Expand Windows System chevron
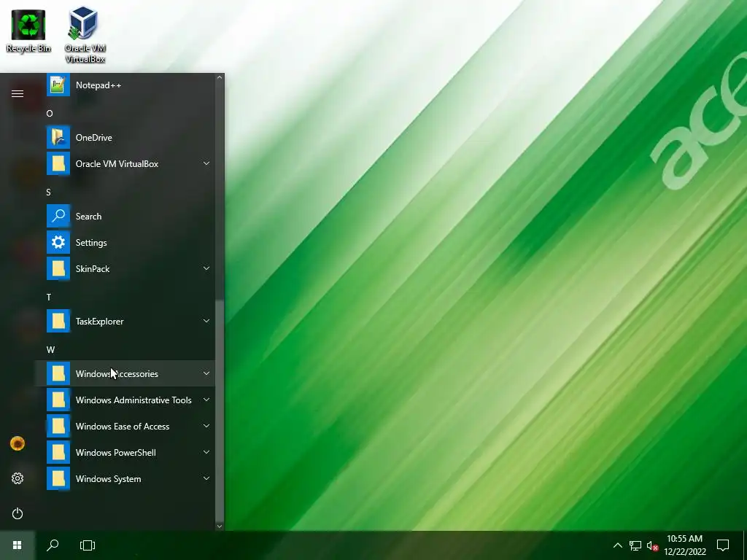Image resolution: width=747 pixels, height=560 pixels. click(206, 478)
